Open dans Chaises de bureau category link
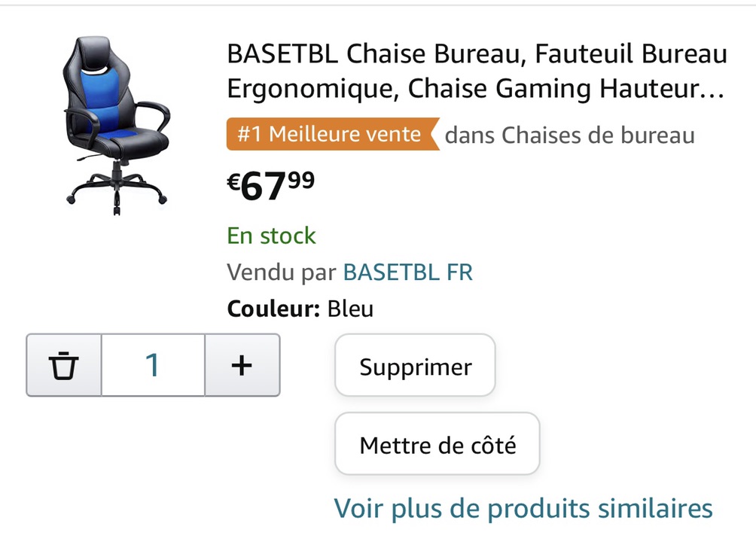Viewport: 756px width, 554px height. [x=569, y=135]
